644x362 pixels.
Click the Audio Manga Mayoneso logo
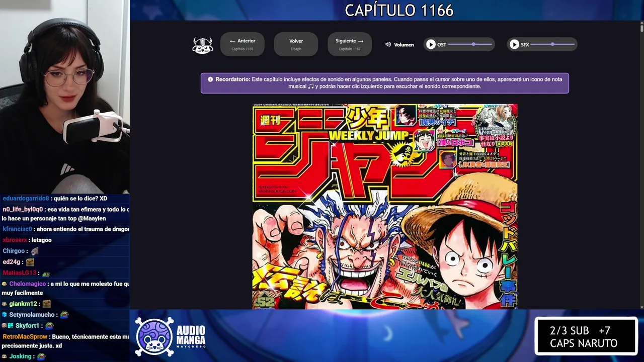pyautogui.click(x=171, y=336)
